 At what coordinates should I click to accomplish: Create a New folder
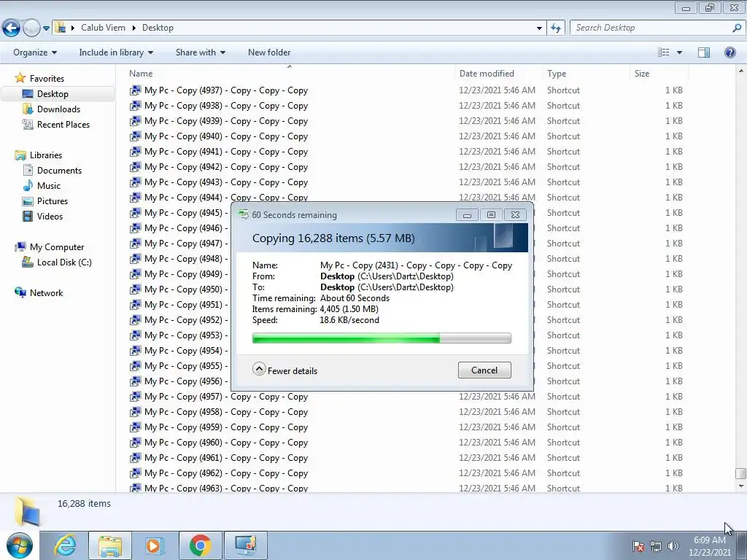[269, 52]
